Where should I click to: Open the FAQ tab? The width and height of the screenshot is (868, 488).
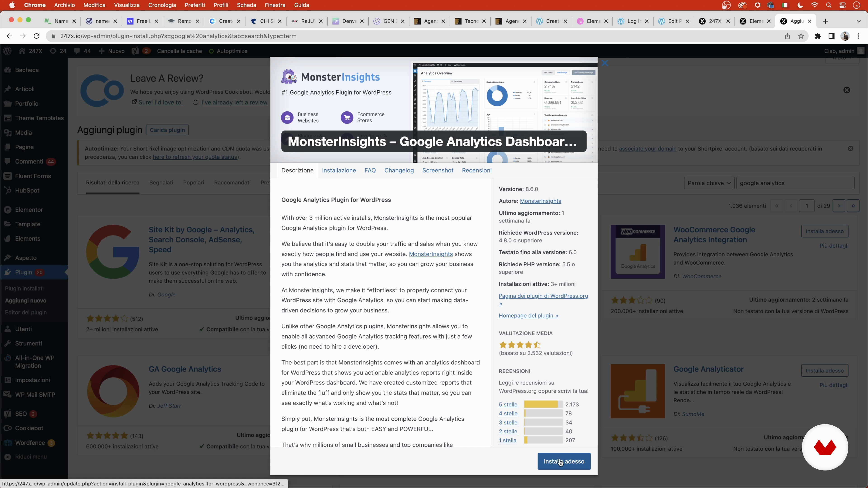point(370,170)
